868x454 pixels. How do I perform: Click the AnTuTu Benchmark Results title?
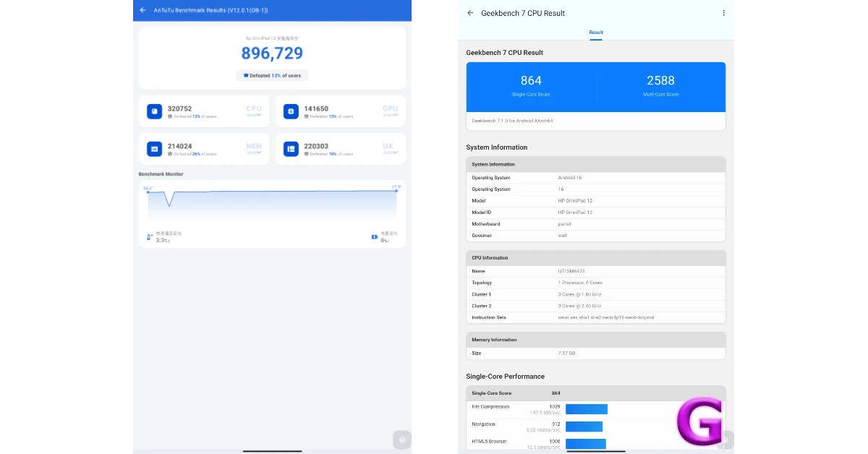click(211, 10)
